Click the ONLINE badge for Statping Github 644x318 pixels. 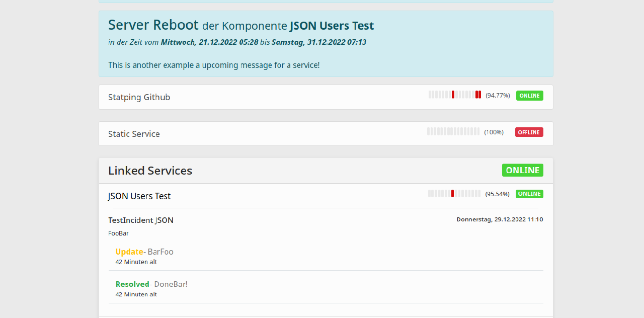tap(529, 96)
